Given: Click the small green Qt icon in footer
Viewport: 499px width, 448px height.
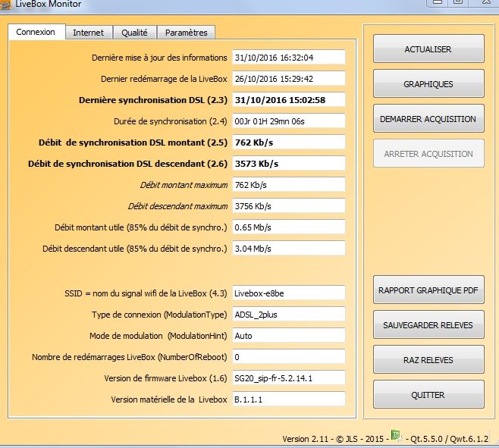Looking at the screenshot, I should coord(396,435).
